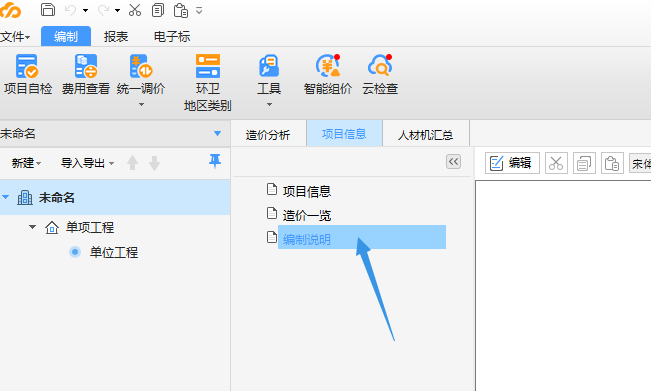The image size is (651, 391).
Task: Switch to the 造价分析 tab
Action: (x=268, y=134)
